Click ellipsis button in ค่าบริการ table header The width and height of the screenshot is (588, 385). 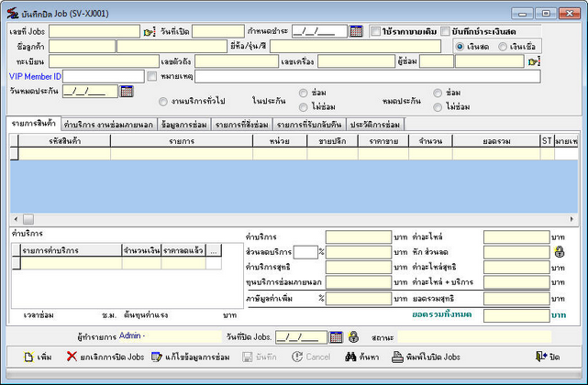[x=214, y=250]
